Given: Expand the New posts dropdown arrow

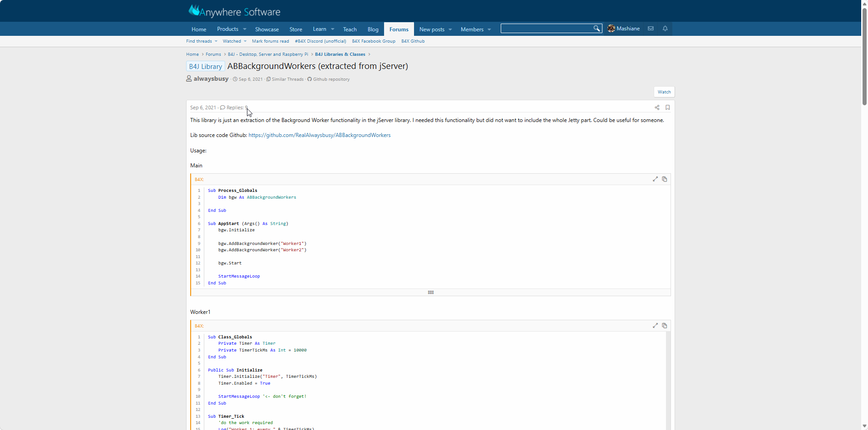Looking at the screenshot, I should (450, 29).
